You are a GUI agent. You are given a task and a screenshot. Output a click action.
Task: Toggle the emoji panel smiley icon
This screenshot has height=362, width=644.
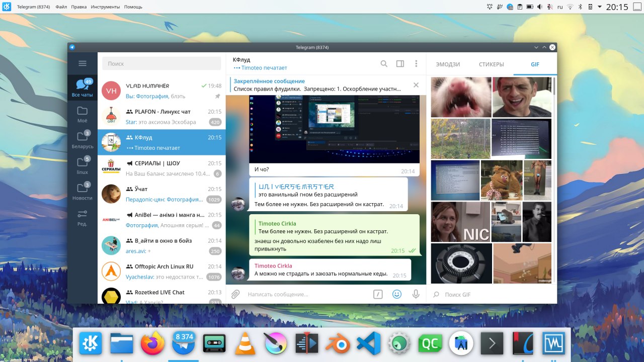pyautogui.click(x=397, y=294)
